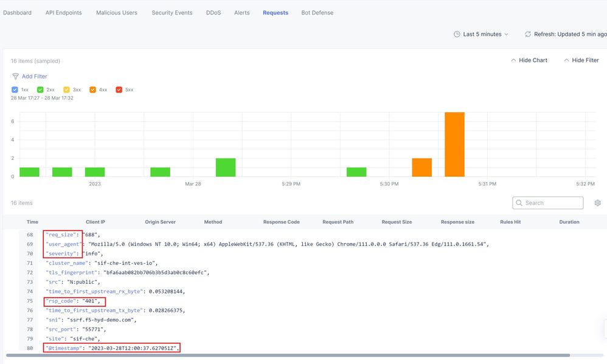Disable the 4xx status code checkbox
The width and height of the screenshot is (607, 364).
pos(92,90)
